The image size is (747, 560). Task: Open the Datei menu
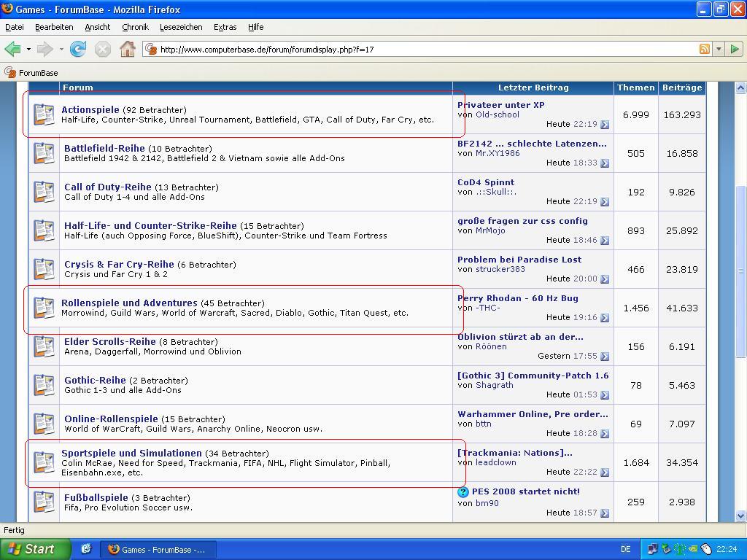(x=15, y=27)
